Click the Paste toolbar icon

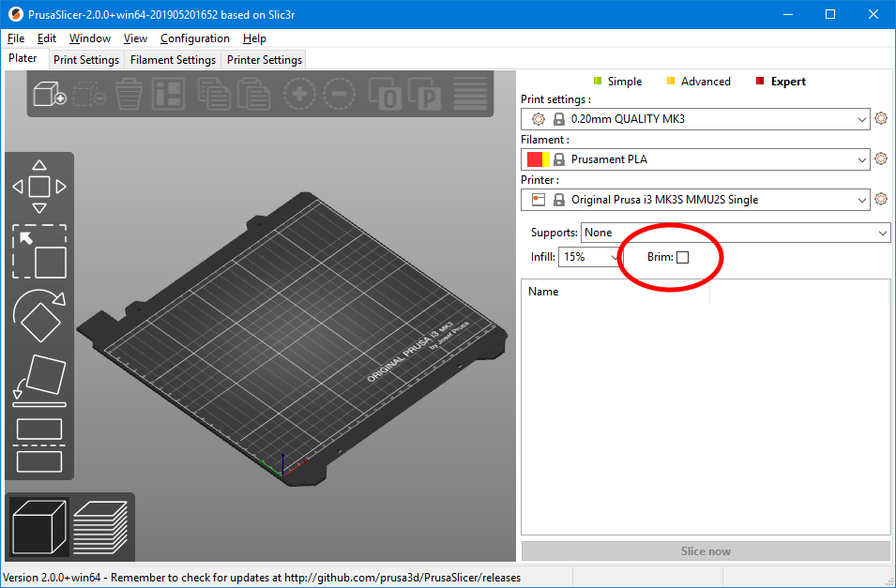point(253,94)
